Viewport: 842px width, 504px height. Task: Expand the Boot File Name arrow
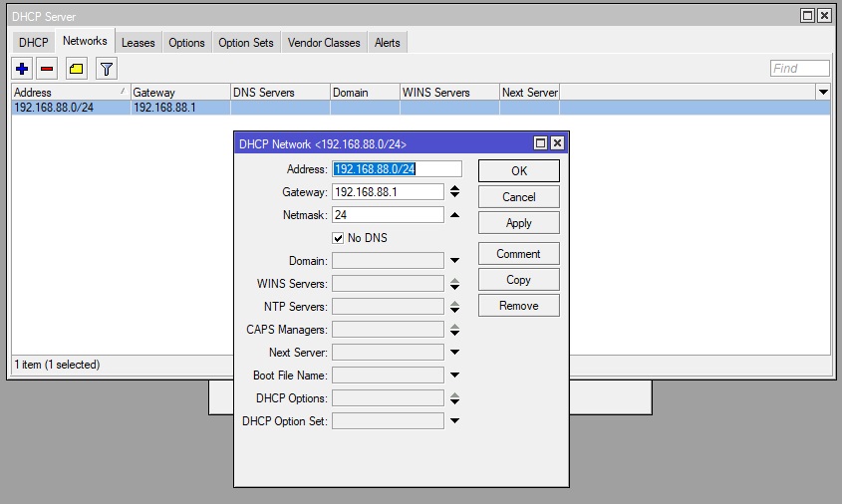(x=454, y=375)
